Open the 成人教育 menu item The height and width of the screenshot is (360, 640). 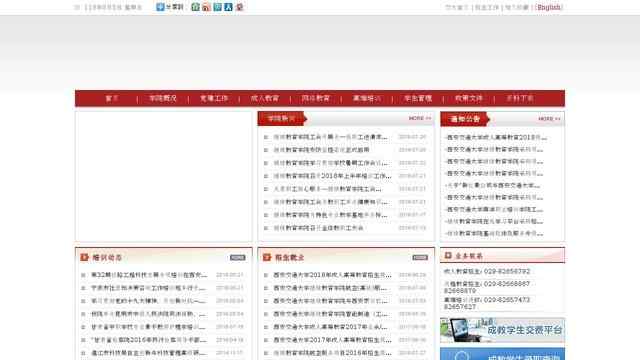[x=264, y=98]
